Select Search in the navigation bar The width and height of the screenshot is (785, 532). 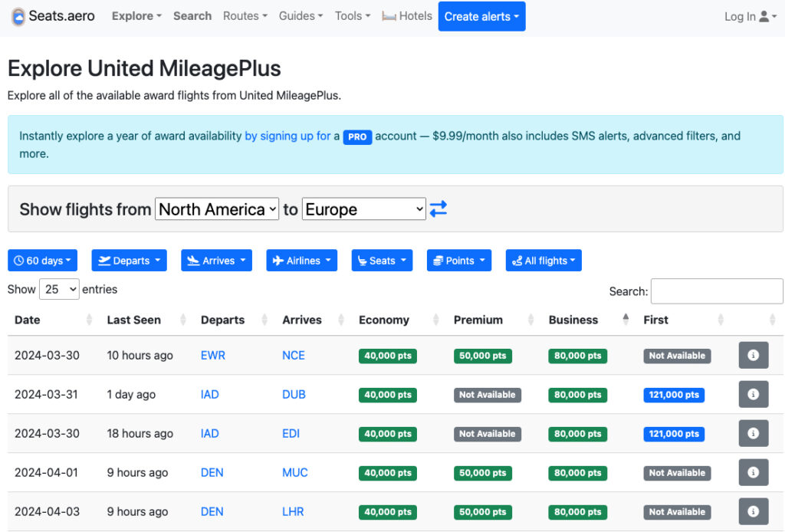[x=192, y=15]
